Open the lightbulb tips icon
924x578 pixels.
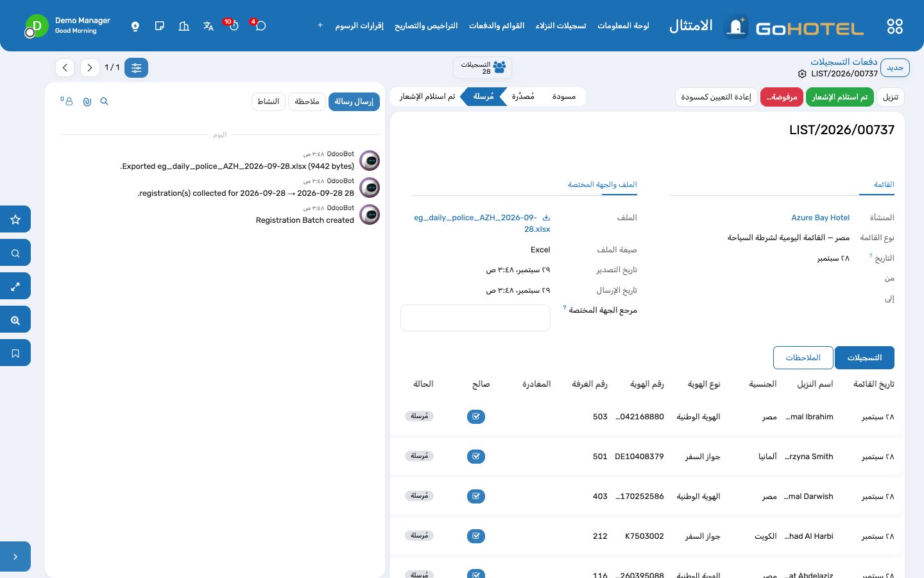[135, 26]
